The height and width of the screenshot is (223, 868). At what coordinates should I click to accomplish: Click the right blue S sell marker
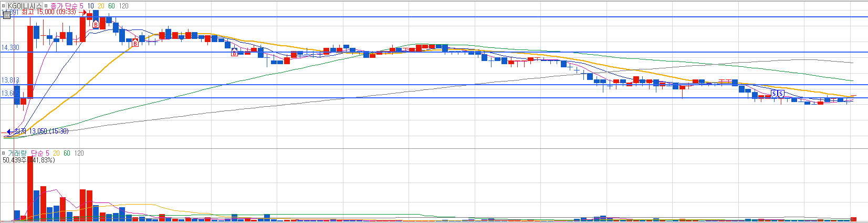pos(781,94)
